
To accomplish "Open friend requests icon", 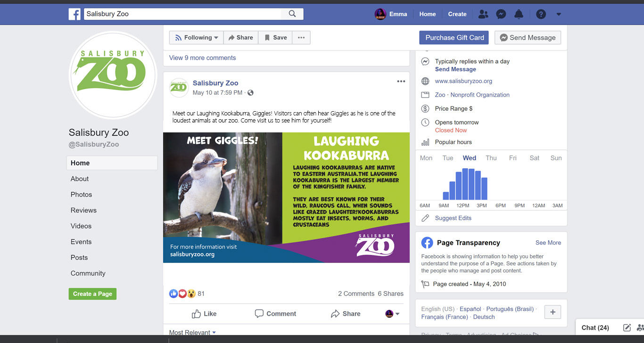I will [x=483, y=14].
